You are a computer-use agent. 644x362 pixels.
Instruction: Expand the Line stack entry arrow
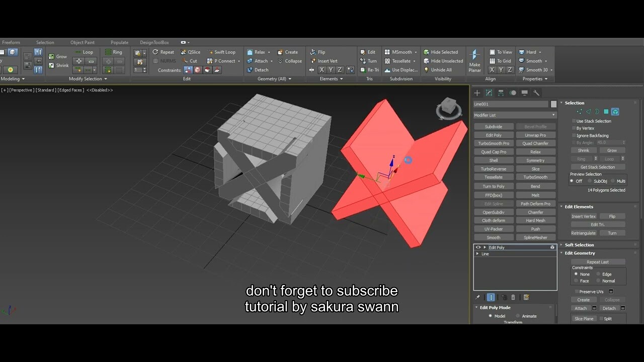point(477,254)
